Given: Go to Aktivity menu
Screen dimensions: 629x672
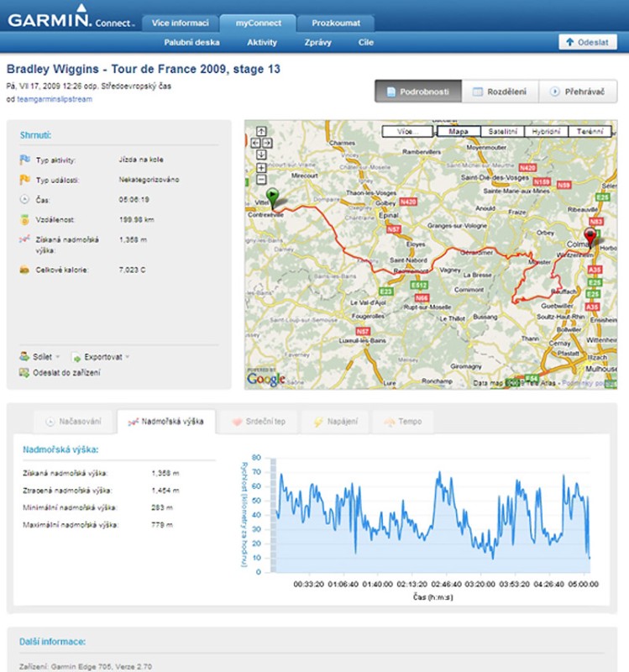Looking at the screenshot, I should [x=262, y=43].
